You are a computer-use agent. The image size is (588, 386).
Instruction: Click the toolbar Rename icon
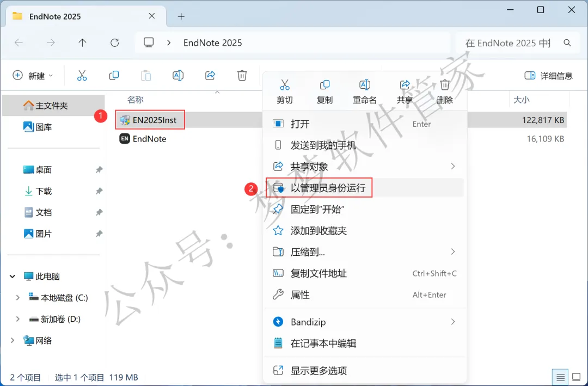click(177, 75)
